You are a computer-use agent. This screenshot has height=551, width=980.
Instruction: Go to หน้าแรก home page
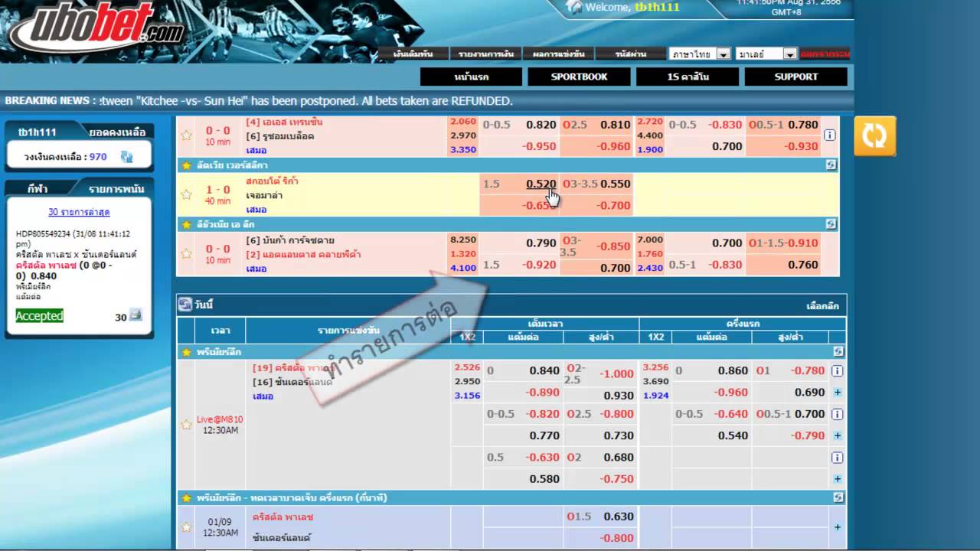471,77
